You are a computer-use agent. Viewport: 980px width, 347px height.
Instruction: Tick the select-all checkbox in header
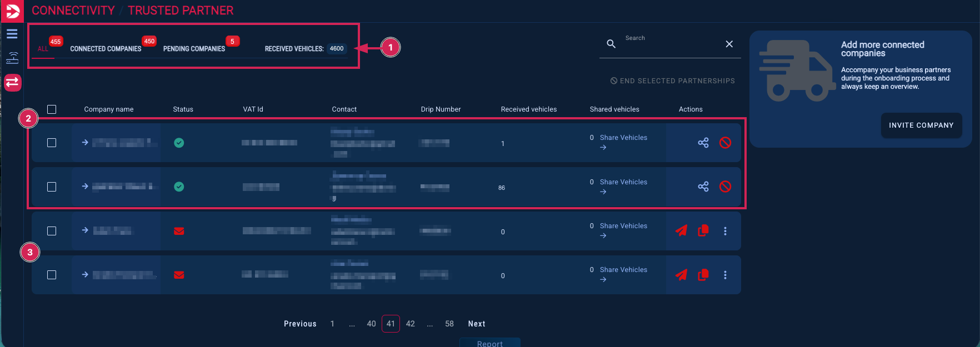tap(52, 109)
